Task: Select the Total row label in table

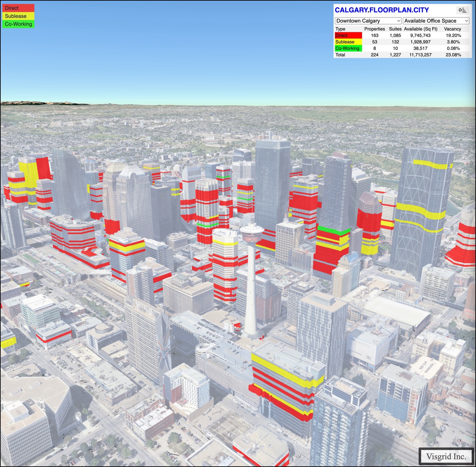Action: 340,55
